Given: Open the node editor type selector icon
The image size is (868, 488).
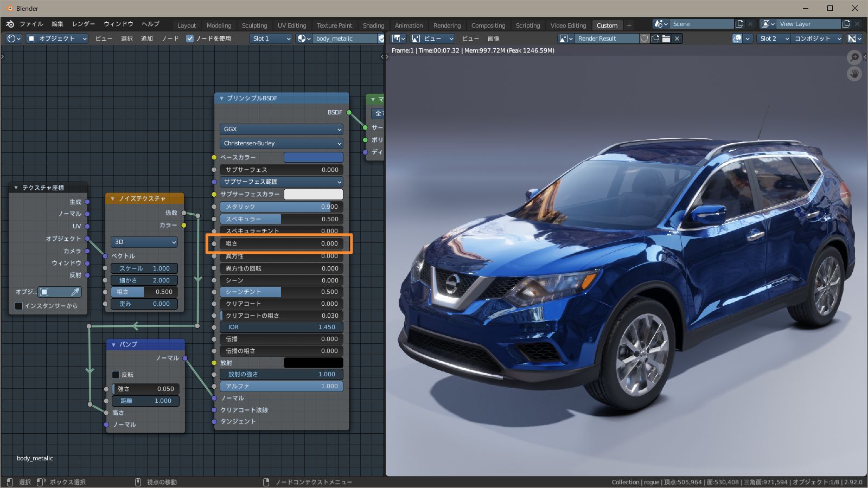Looking at the screenshot, I should [x=14, y=38].
